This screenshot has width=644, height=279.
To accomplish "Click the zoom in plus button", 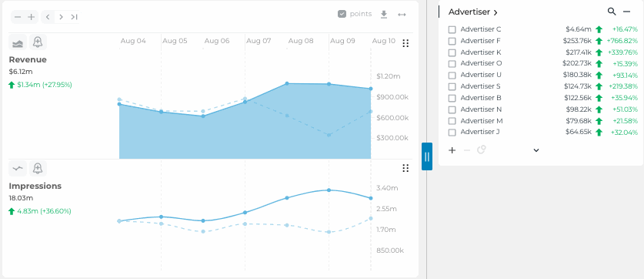I will pos(32,17).
